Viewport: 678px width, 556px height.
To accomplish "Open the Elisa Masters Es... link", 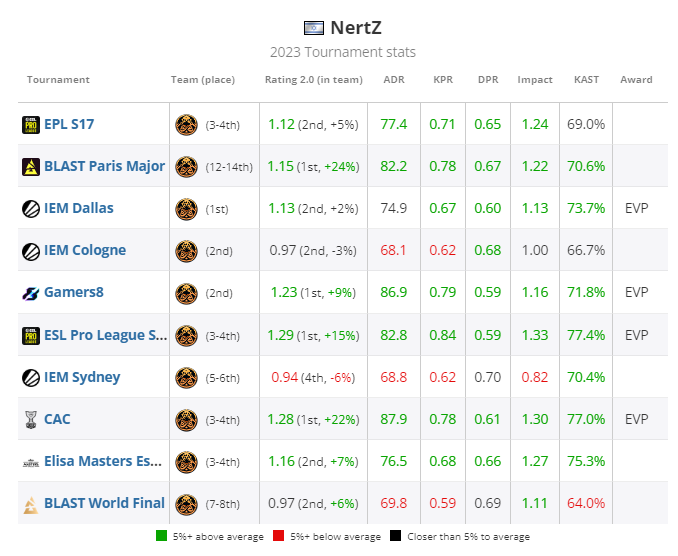I will point(103,461).
